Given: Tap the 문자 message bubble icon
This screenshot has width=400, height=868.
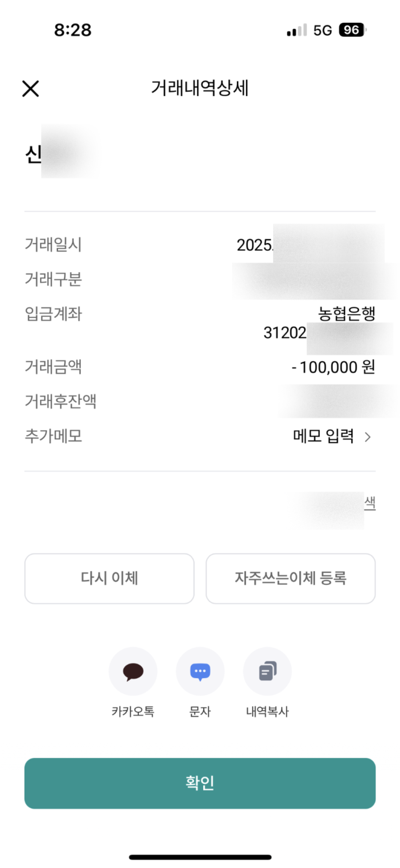Looking at the screenshot, I should pyautogui.click(x=200, y=671).
